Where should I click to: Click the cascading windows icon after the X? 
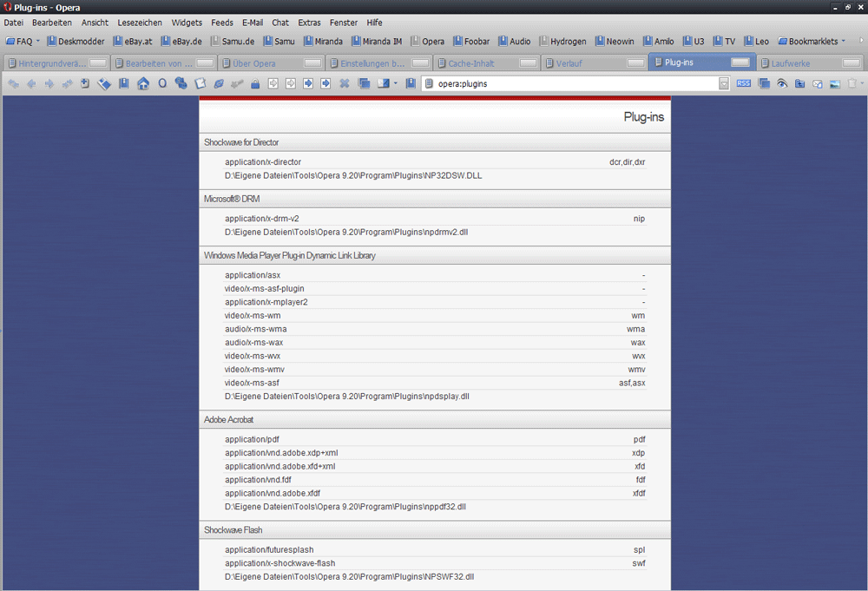coord(364,83)
